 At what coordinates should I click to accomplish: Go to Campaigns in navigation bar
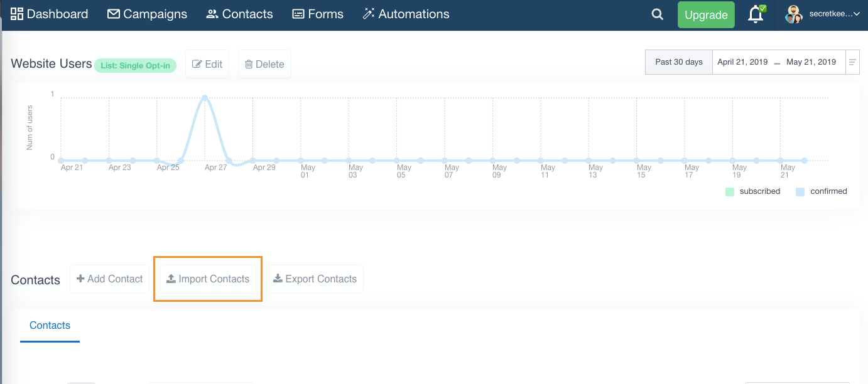point(147,14)
